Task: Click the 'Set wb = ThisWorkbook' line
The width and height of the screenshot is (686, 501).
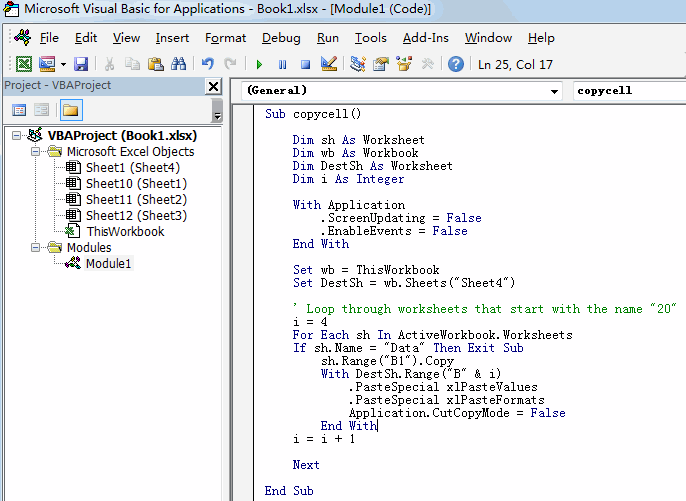Action: 366,270
